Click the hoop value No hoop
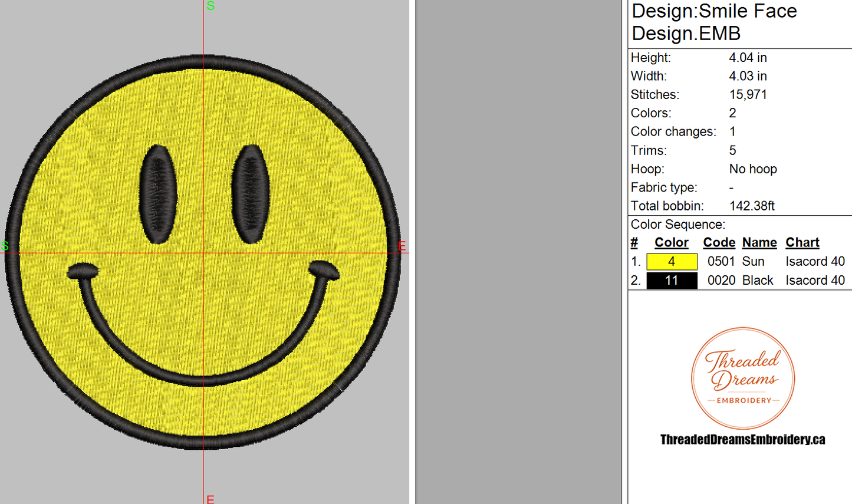Screen dimensions: 852x504 (753, 169)
